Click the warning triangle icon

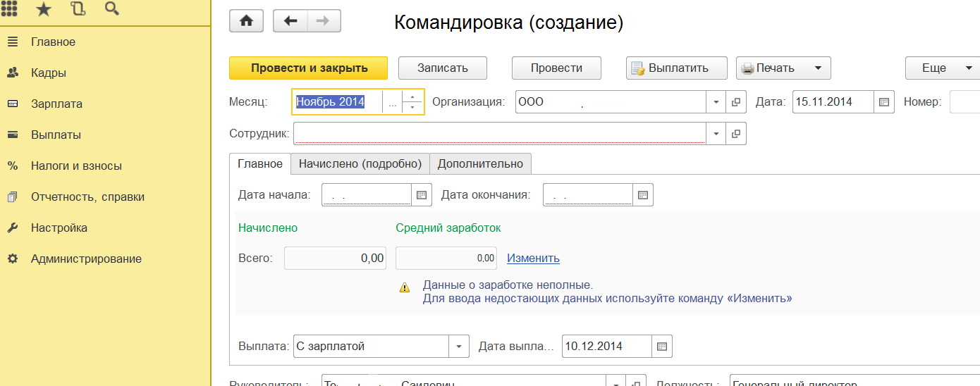coord(404,287)
